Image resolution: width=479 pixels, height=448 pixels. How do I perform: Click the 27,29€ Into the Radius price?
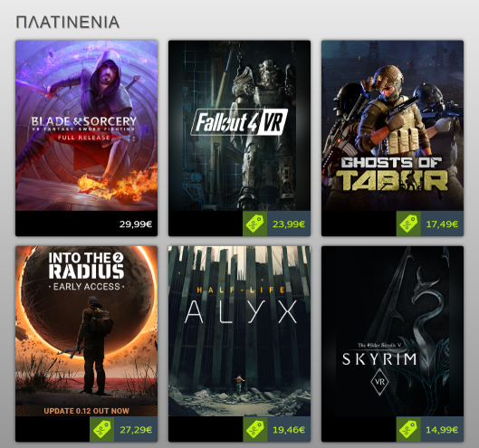click(136, 430)
